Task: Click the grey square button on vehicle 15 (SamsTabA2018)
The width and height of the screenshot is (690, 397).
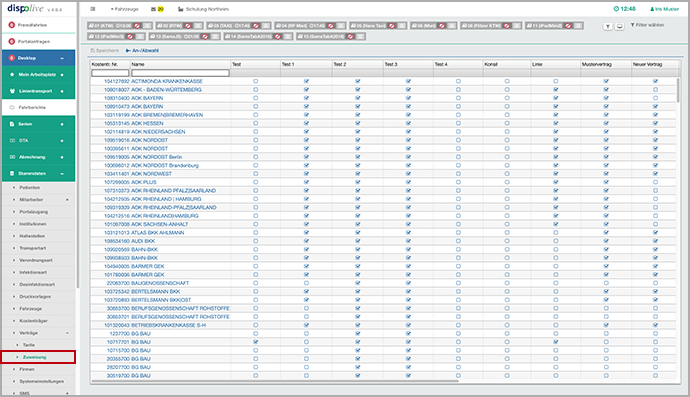Action: [x=360, y=37]
